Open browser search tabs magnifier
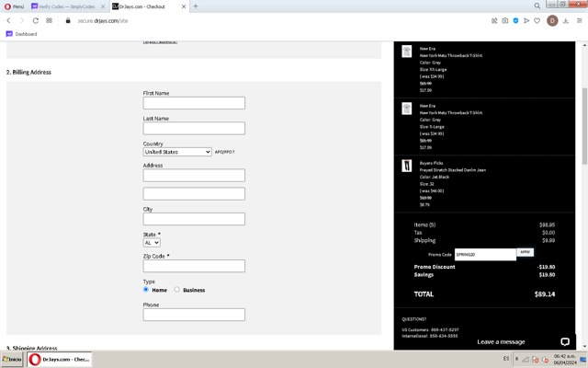This screenshot has height=368, width=588. pos(537,6)
